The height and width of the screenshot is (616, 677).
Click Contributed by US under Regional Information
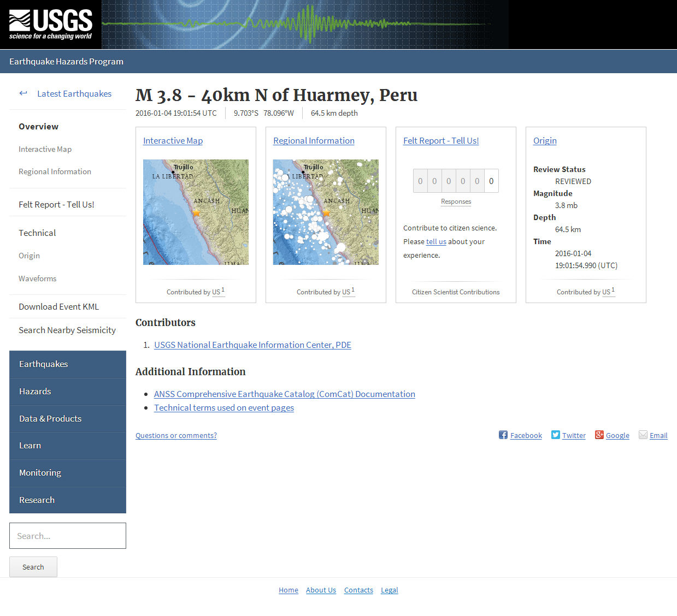tap(326, 292)
